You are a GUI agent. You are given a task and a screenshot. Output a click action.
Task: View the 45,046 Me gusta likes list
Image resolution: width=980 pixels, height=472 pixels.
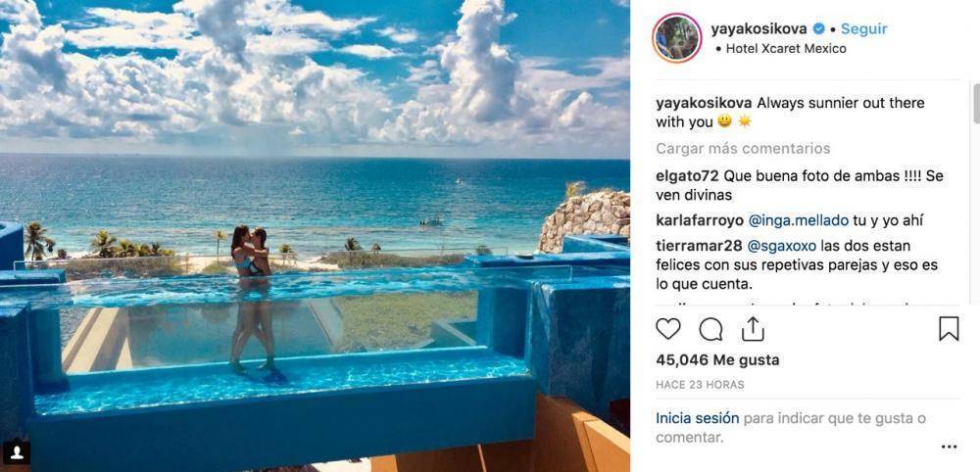click(x=717, y=360)
